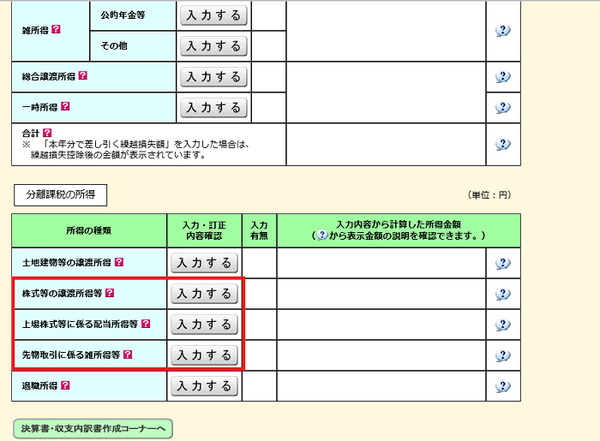Click 入力する for 先物取引に係る雑所得等
600x441 pixels.
coord(204,355)
